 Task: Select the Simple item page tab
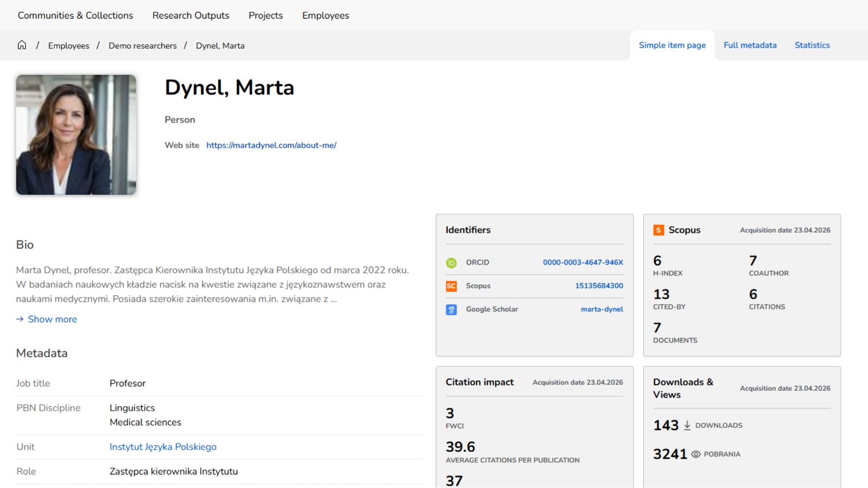click(x=672, y=45)
